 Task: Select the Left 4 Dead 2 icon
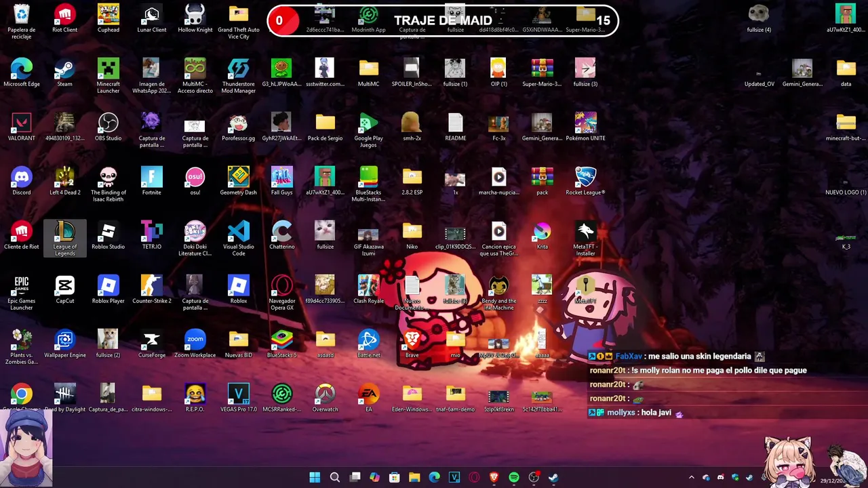(x=65, y=181)
